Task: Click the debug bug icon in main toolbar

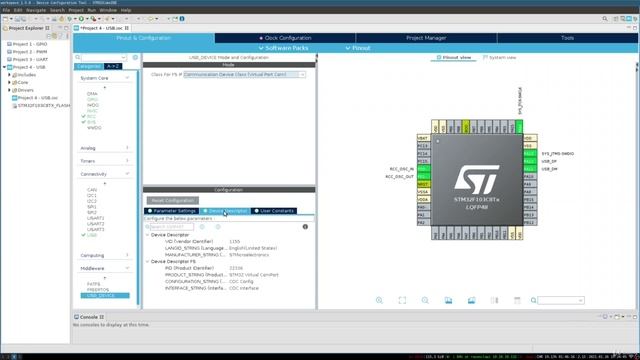Action: [70, 19]
